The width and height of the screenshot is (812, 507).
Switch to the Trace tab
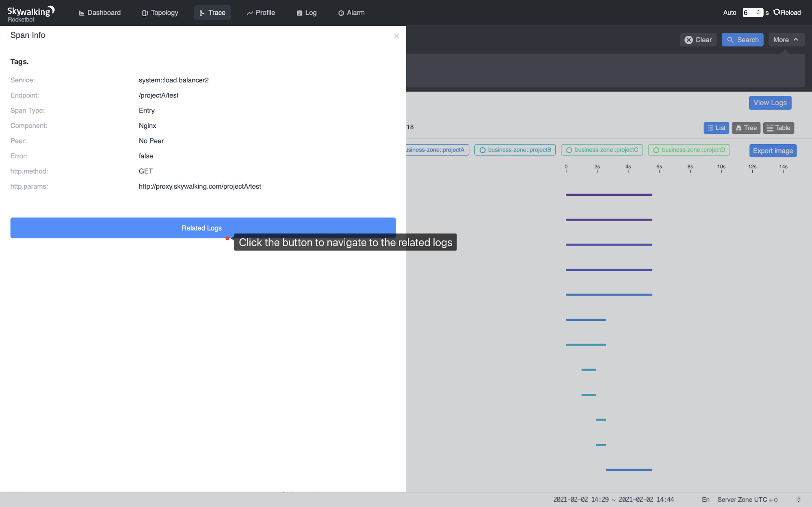tap(212, 13)
